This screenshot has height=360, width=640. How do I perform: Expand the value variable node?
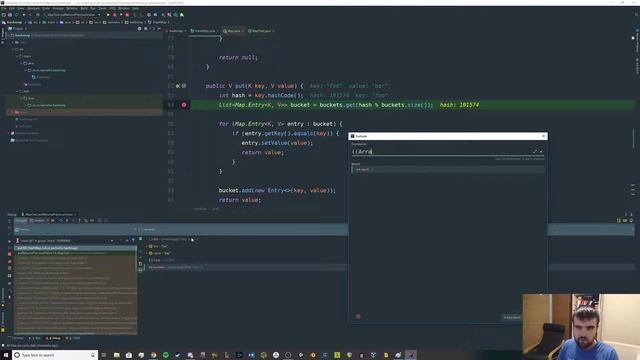(147, 253)
